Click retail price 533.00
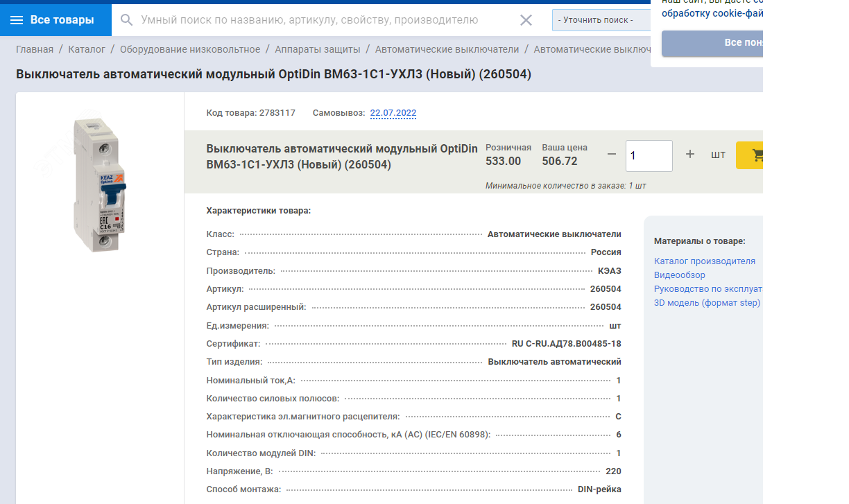 (x=503, y=162)
